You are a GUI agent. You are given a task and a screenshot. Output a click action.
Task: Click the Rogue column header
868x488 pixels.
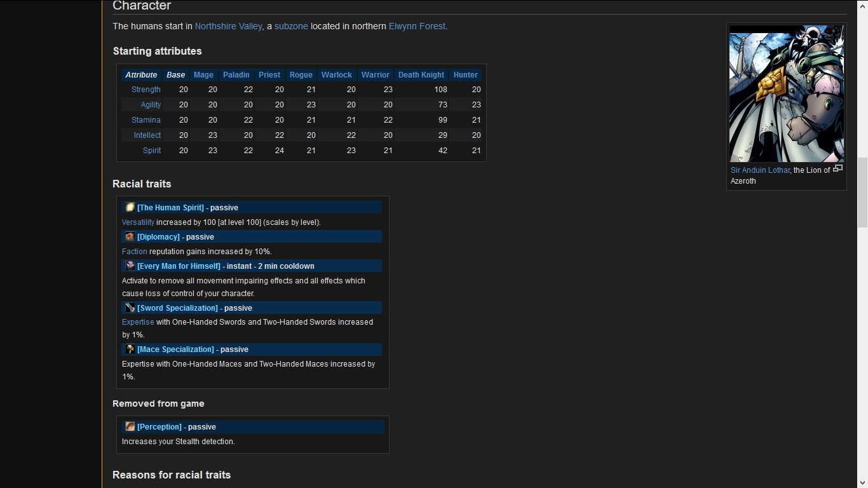pos(301,75)
